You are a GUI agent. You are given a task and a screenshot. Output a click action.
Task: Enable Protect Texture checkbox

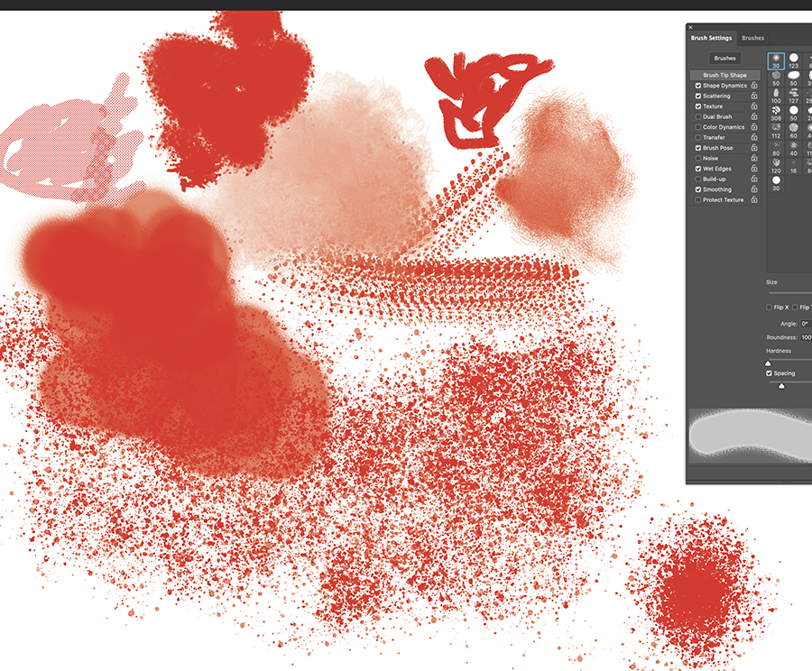pyautogui.click(x=698, y=199)
